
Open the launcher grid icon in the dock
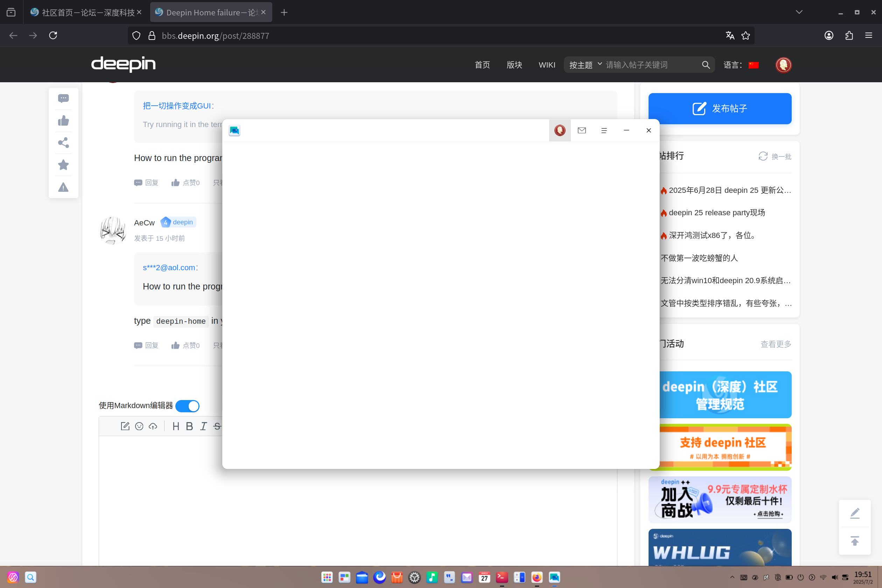coord(327,577)
